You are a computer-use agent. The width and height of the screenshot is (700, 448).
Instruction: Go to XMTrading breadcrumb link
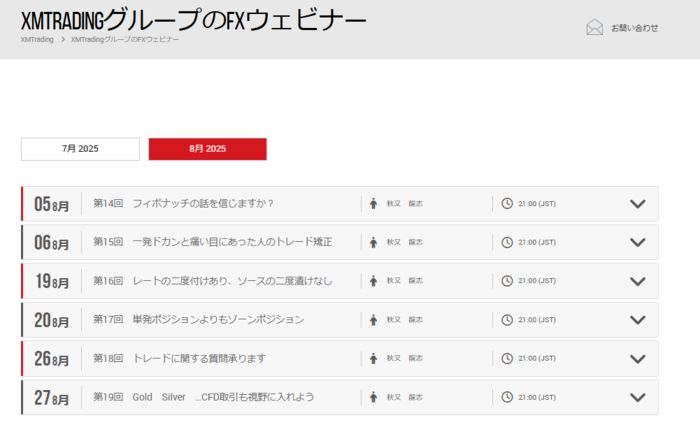[x=37, y=39]
